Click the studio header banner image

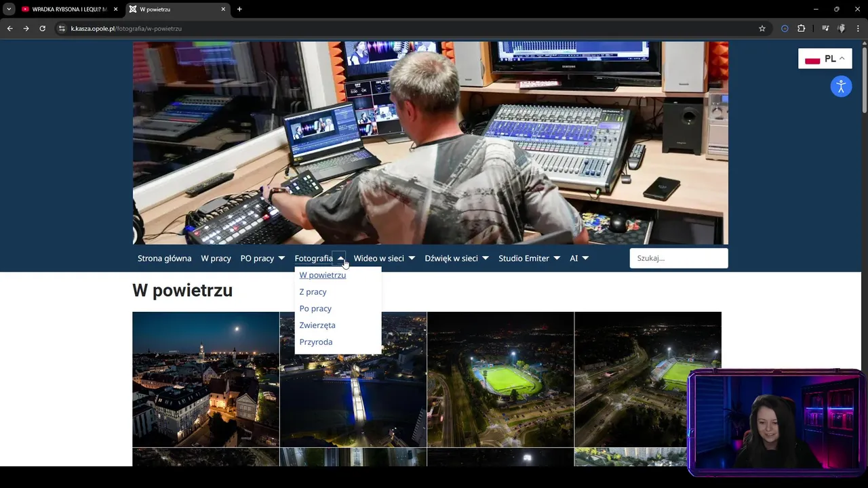tap(431, 143)
